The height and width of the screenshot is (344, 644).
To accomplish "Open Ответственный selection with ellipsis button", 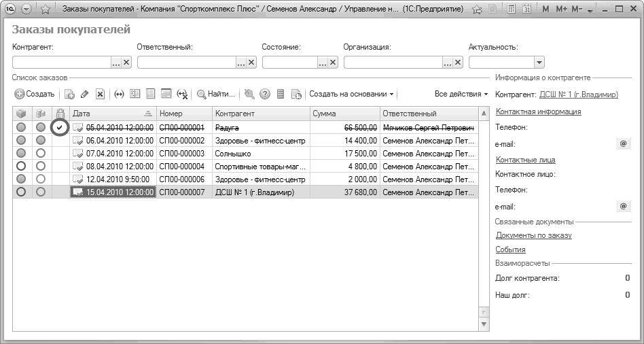I will tap(241, 63).
